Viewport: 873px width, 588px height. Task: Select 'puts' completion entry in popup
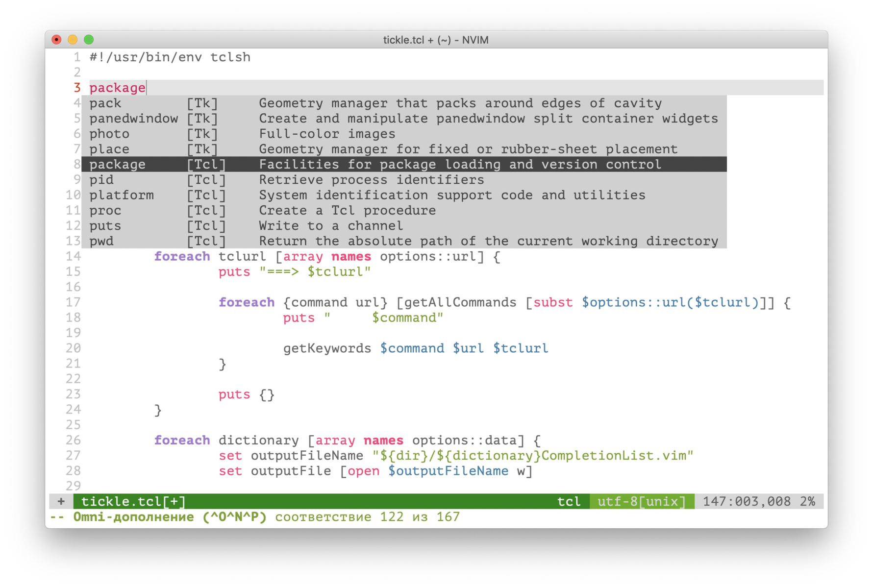(x=404, y=226)
